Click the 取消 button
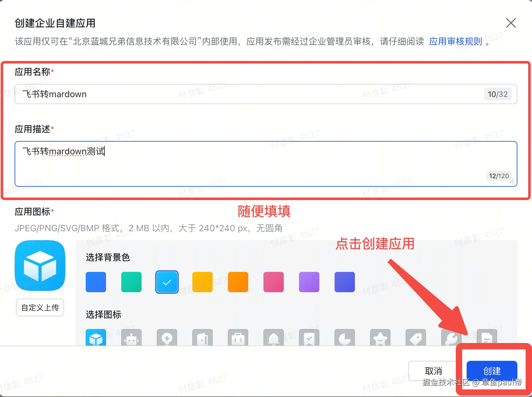Viewport: 532px width, 397px height. click(433, 371)
